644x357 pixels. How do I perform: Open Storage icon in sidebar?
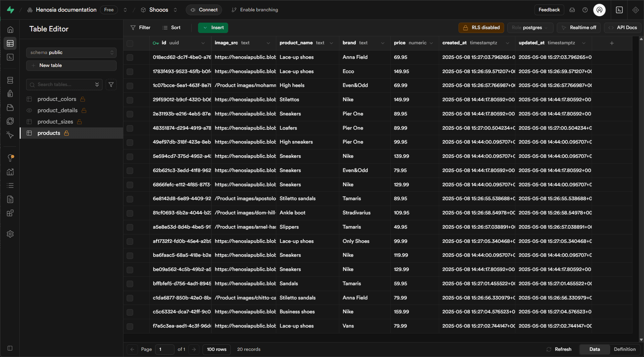10,107
